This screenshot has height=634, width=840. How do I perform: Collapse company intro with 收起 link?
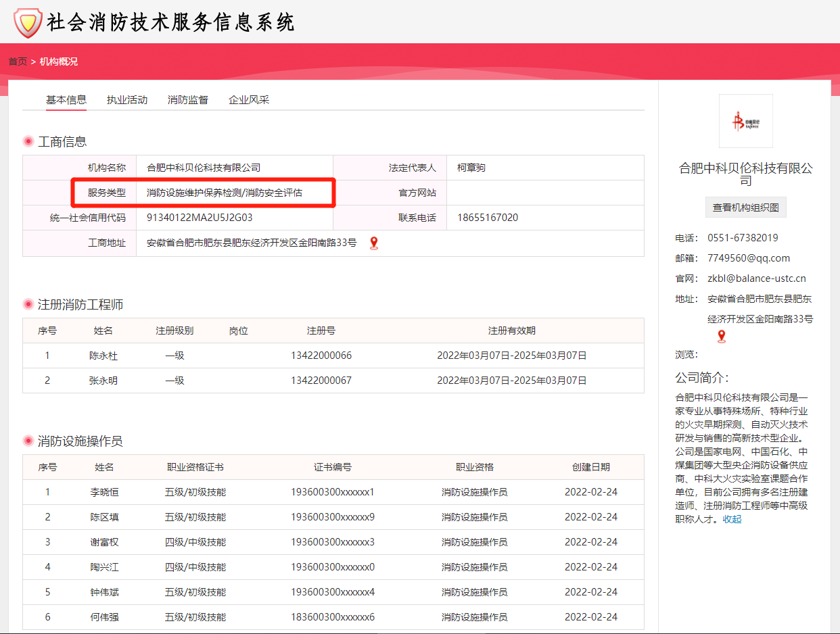pyautogui.click(x=732, y=519)
